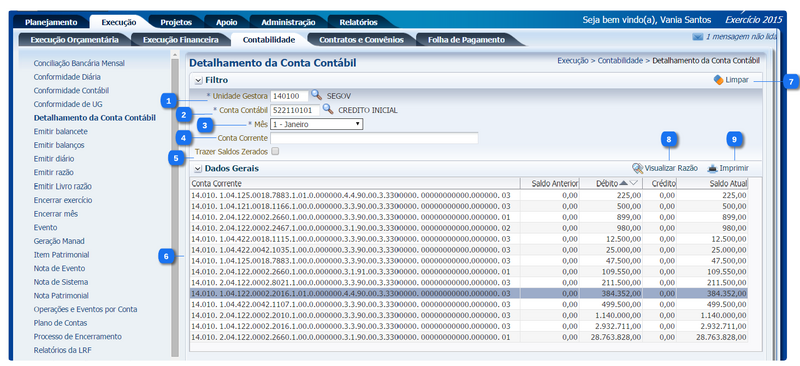Viewport: 800px width, 366px height.
Task: Select the row with débito 28.763.828,00
Action: (x=469, y=337)
